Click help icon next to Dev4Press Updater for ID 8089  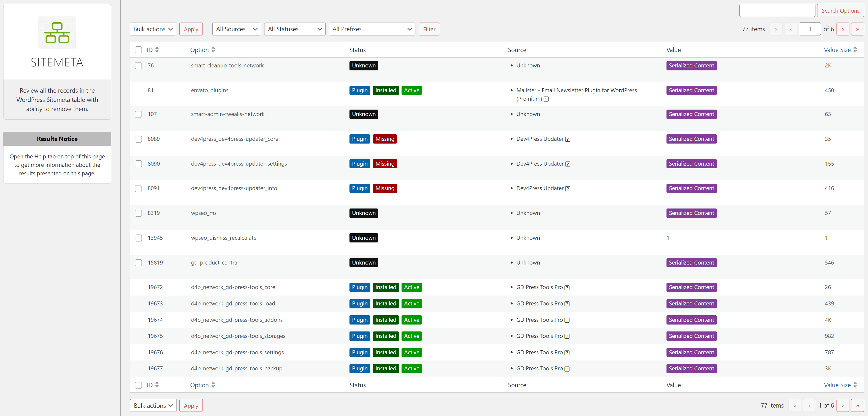[x=568, y=139]
